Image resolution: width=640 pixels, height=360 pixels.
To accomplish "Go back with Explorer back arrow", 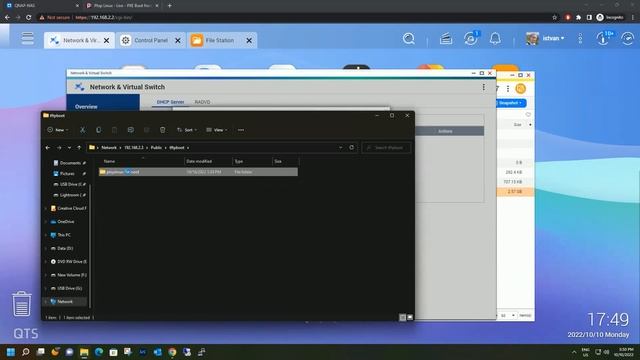I will (x=48, y=148).
